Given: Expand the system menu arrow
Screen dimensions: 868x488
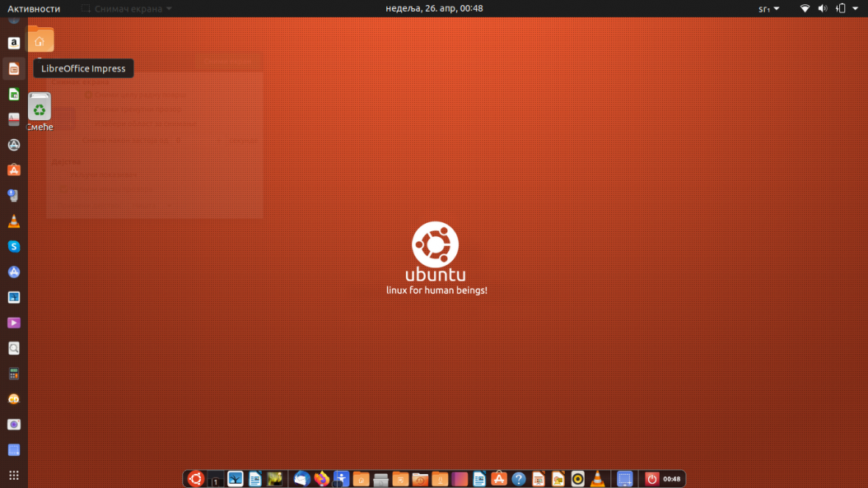Looking at the screenshot, I should click(x=856, y=8).
